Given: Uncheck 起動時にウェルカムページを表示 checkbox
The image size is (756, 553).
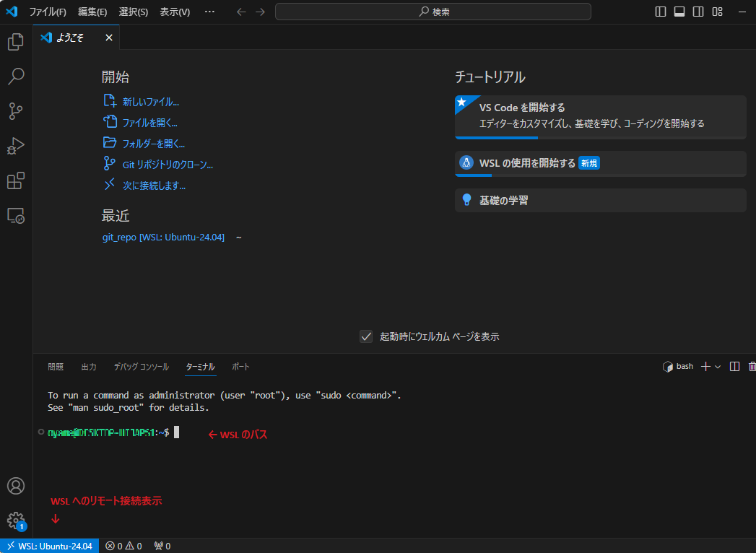Looking at the screenshot, I should click(366, 336).
